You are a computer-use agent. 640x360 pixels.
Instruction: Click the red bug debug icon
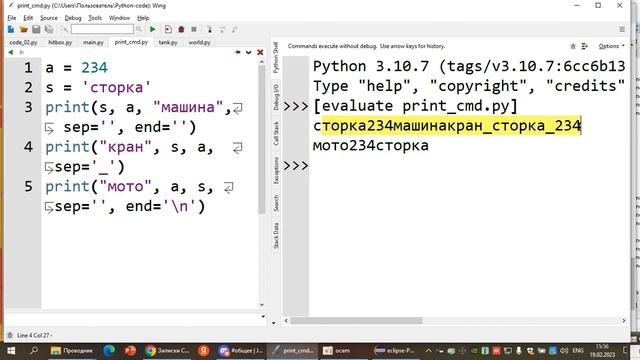point(181,29)
